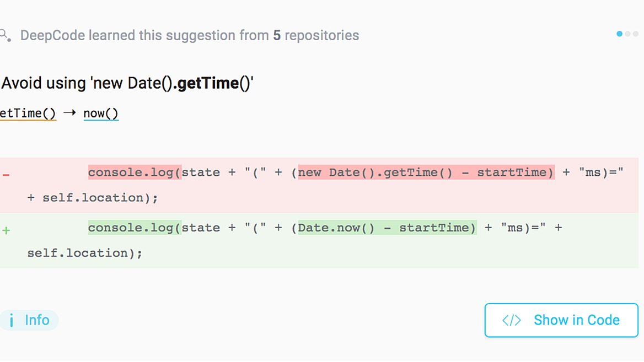Open the orange-underlined getTime() link
The height and width of the screenshot is (362, 644).
coord(28,114)
